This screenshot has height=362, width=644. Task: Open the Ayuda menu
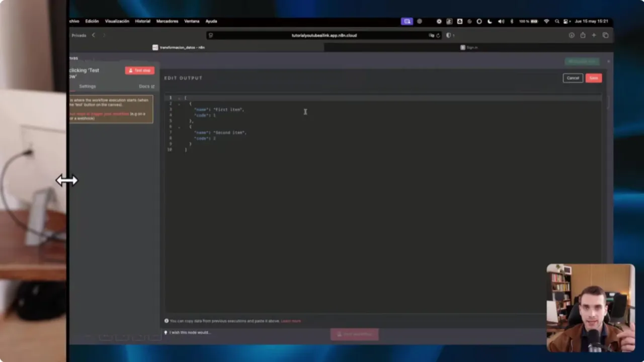point(211,21)
